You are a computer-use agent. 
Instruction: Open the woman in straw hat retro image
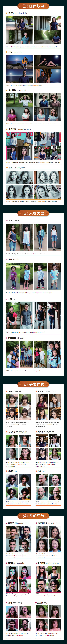coord(20,100)
